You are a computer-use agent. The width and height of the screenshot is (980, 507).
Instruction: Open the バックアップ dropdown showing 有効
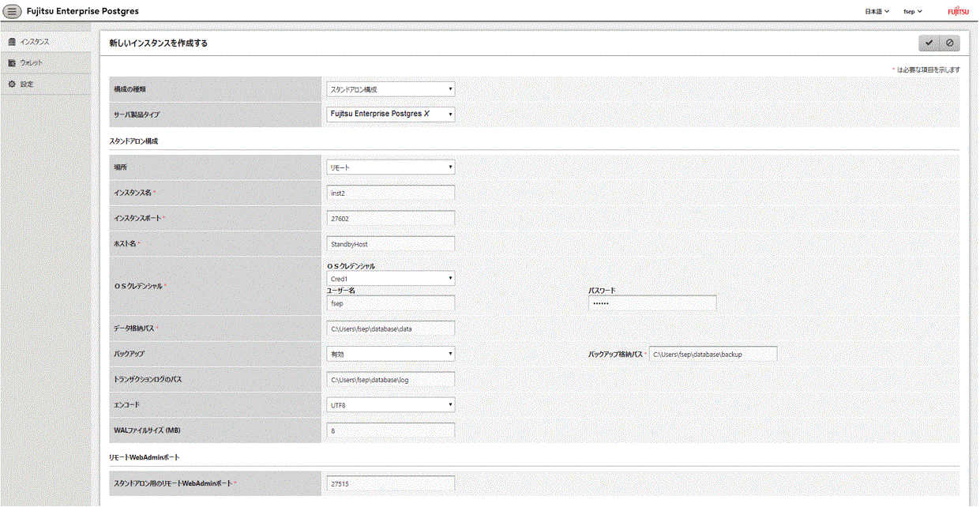pyautogui.click(x=391, y=354)
